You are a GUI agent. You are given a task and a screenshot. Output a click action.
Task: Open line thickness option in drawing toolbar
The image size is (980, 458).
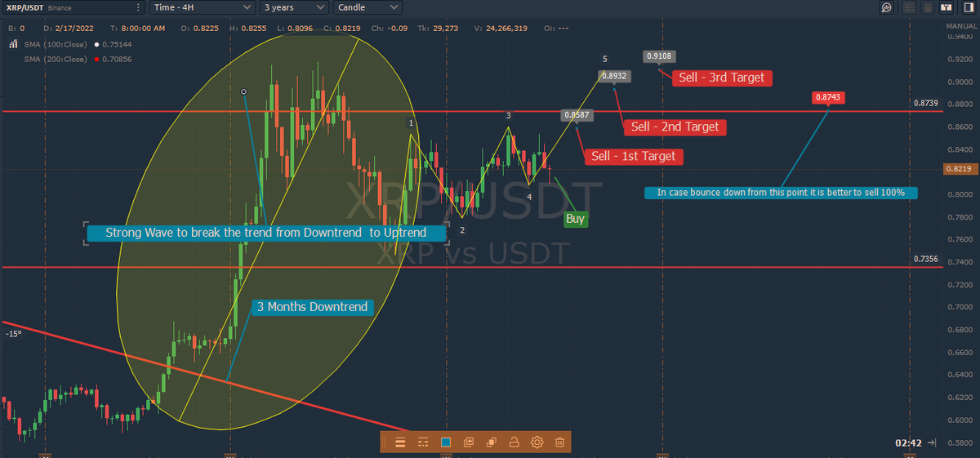[400, 442]
